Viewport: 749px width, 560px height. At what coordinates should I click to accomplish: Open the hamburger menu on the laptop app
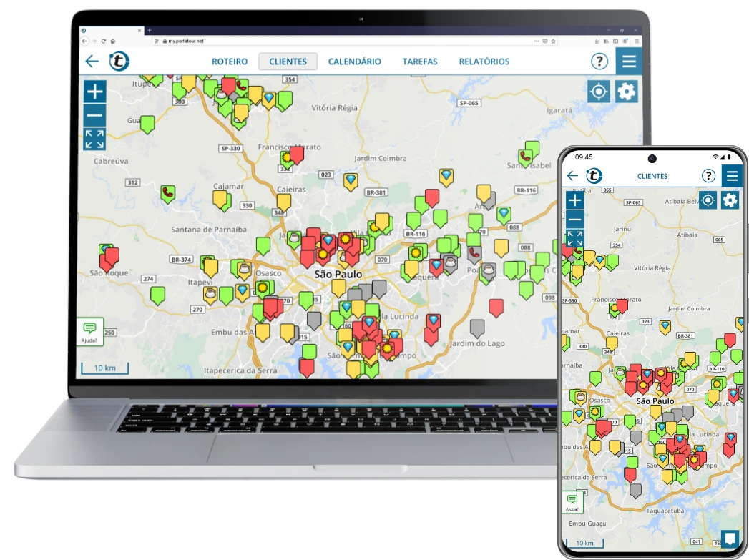click(629, 61)
